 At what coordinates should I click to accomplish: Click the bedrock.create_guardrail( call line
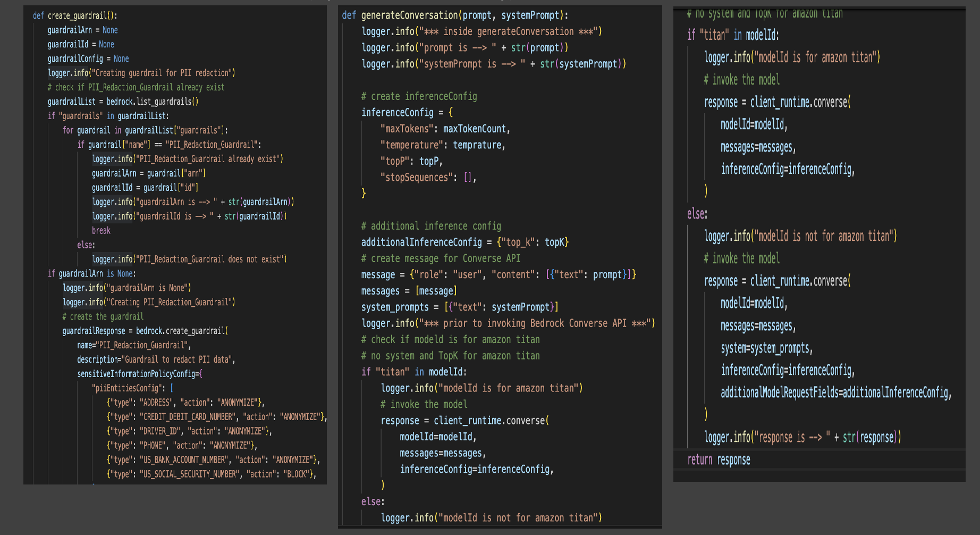145,331
